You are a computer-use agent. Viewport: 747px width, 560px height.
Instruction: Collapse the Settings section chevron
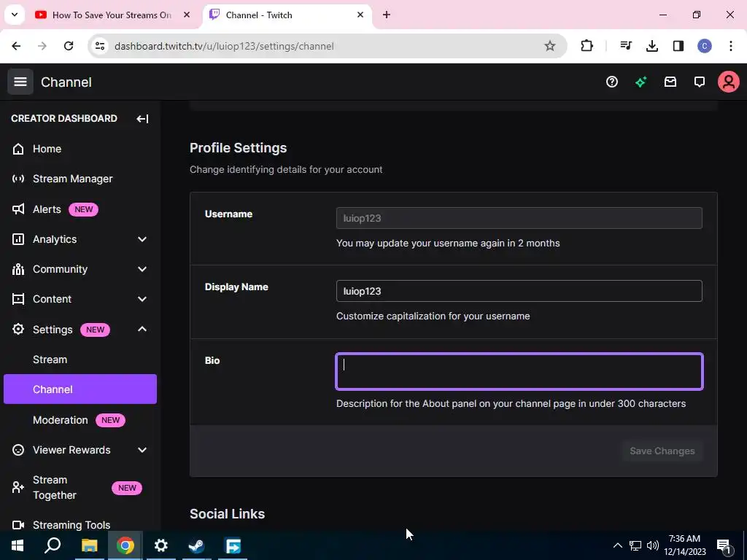click(x=142, y=330)
